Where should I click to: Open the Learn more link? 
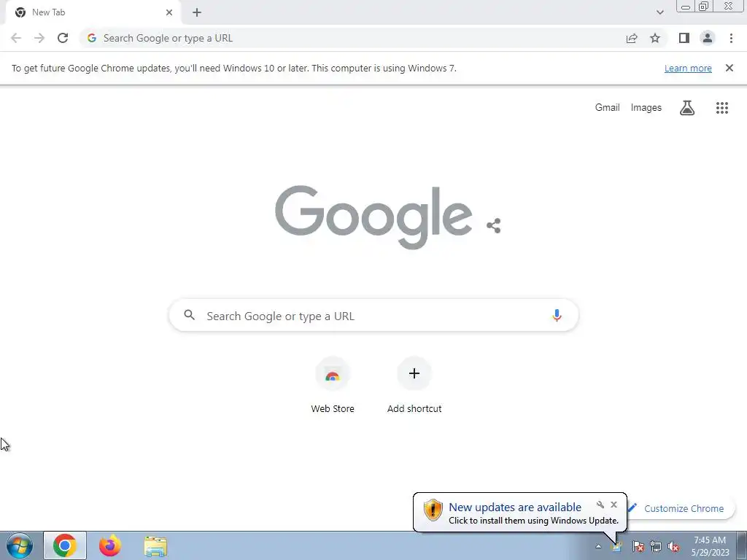pos(688,68)
